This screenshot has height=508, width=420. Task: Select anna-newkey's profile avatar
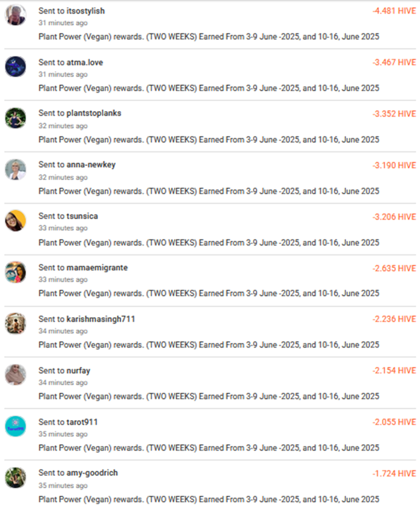15,170
